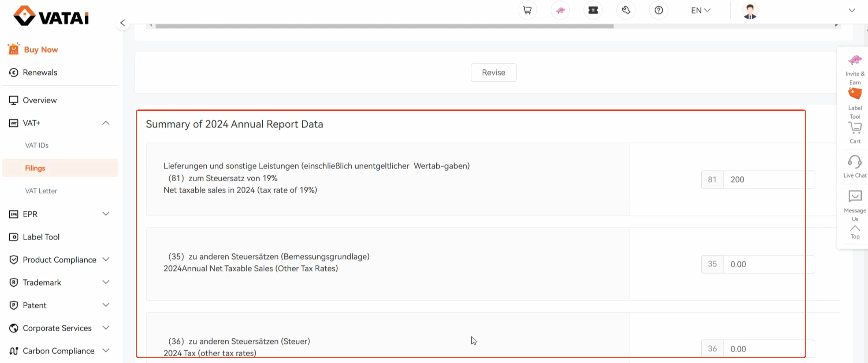This screenshot has width=868, height=363.
Task: Open the account dropdown chevron in header
Action: (852, 10)
